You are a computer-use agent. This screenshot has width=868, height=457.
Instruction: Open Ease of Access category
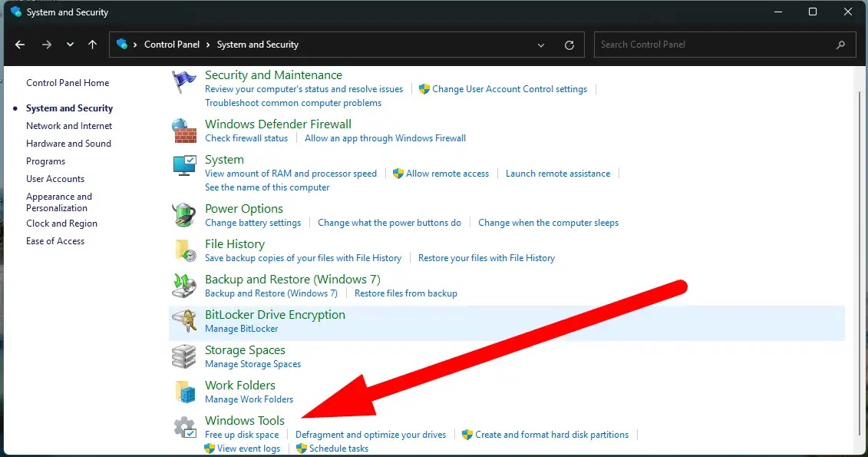55,241
